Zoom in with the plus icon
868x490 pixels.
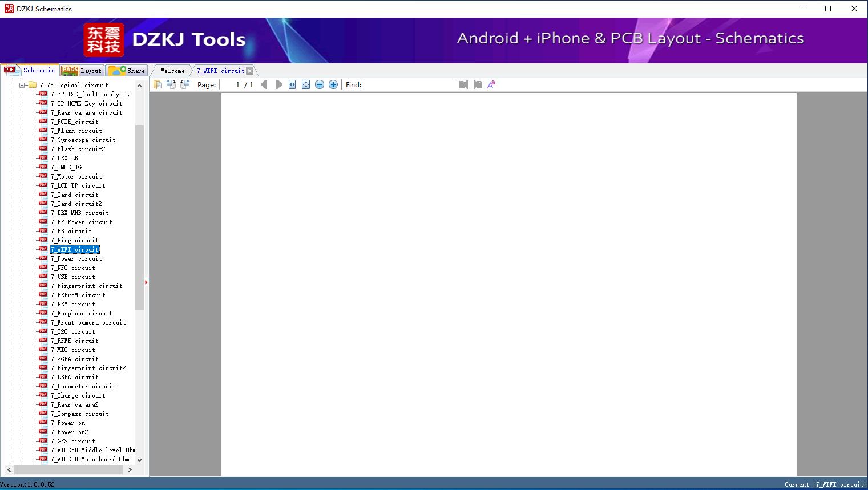pyautogui.click(x=333, y=84)
